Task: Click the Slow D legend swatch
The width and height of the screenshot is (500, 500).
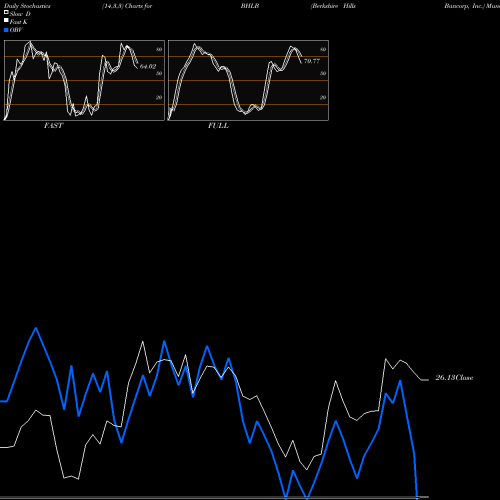Action: coord(6,13)
